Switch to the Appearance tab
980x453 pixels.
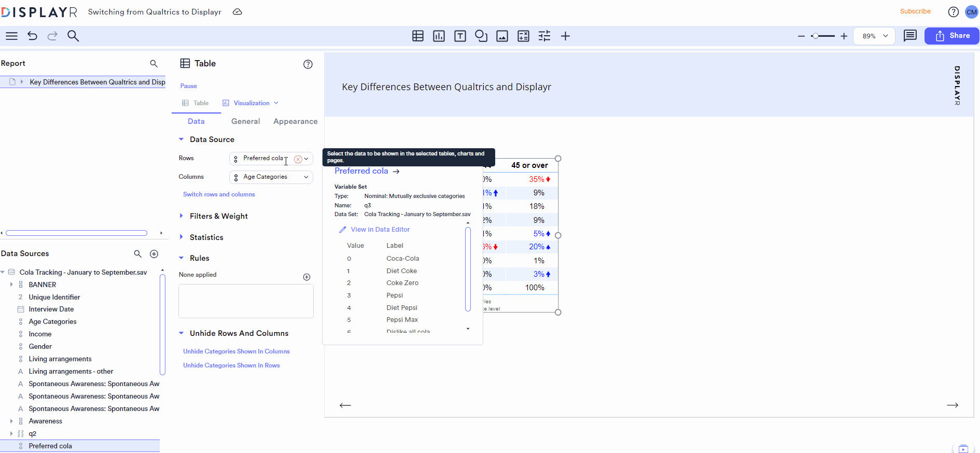click(x=296, y=121)
